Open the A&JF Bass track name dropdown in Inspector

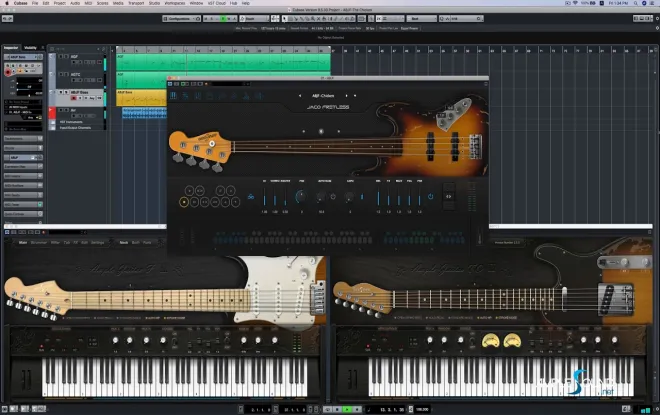tap(23, 57)
